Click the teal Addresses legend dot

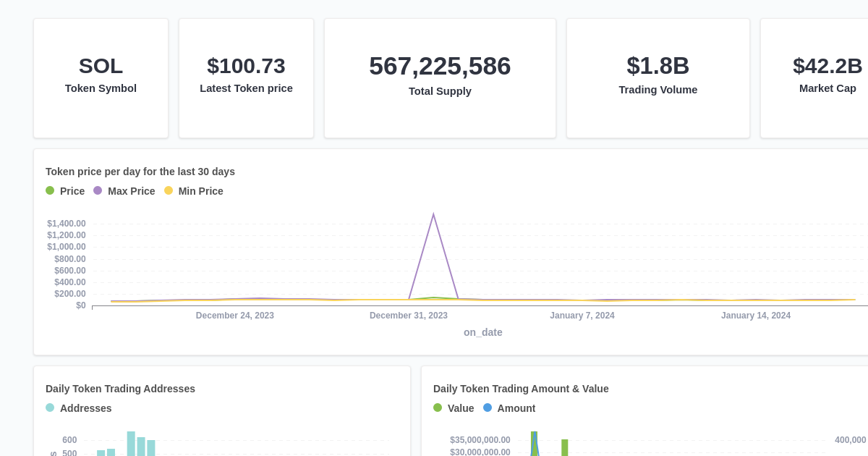coord(48,408)
